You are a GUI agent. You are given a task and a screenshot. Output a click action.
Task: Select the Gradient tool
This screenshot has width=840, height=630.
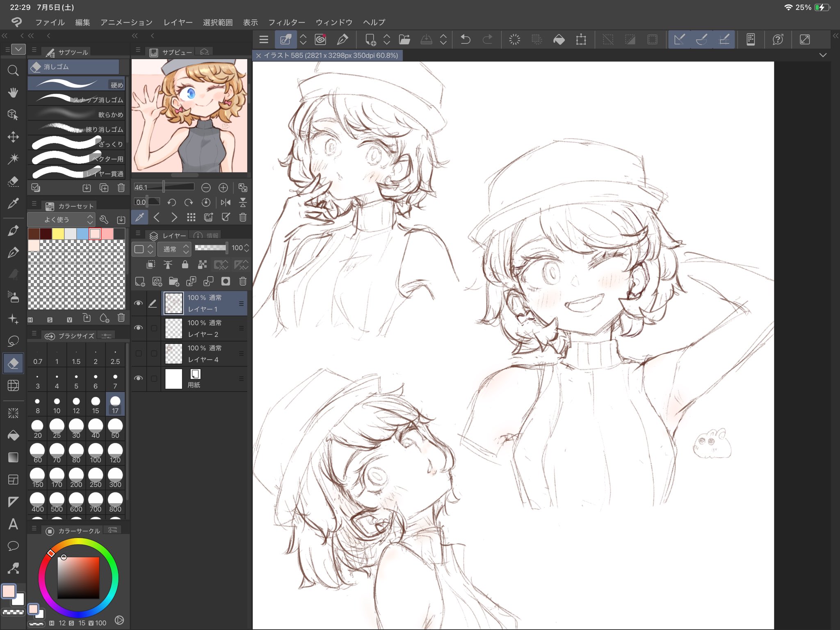[x=13, y=457]
